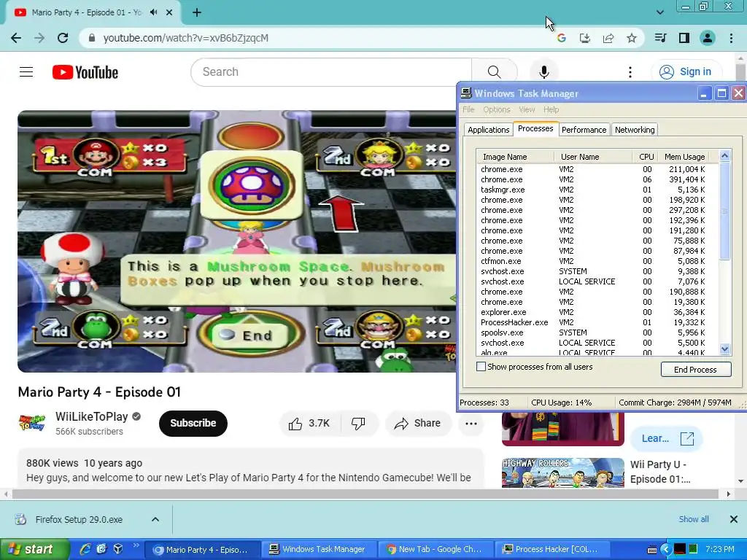The image size is (747, 560).
Task: Open Task Manager's View menu
Action: [527, 109]
